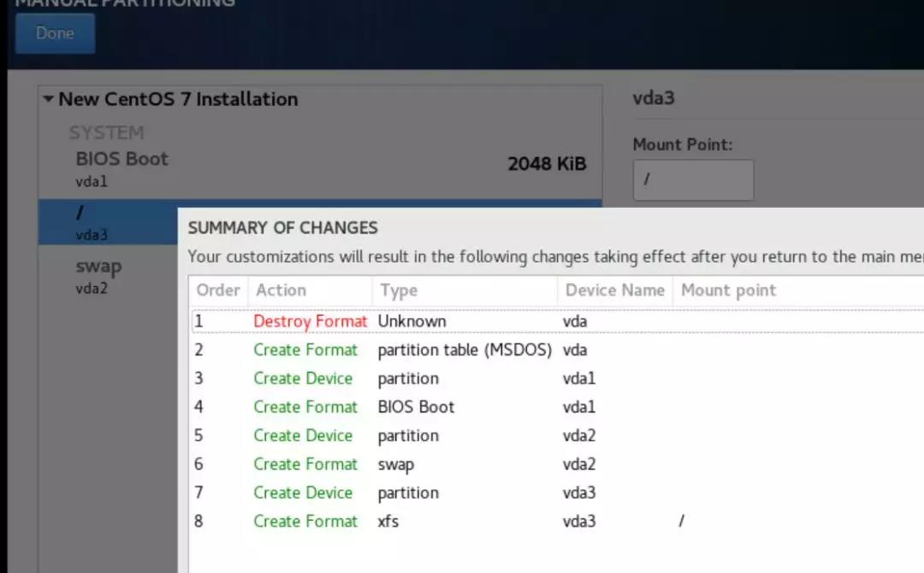Click the vda device name in row 1
The image size is (924, 573).
tap(575, 322)
